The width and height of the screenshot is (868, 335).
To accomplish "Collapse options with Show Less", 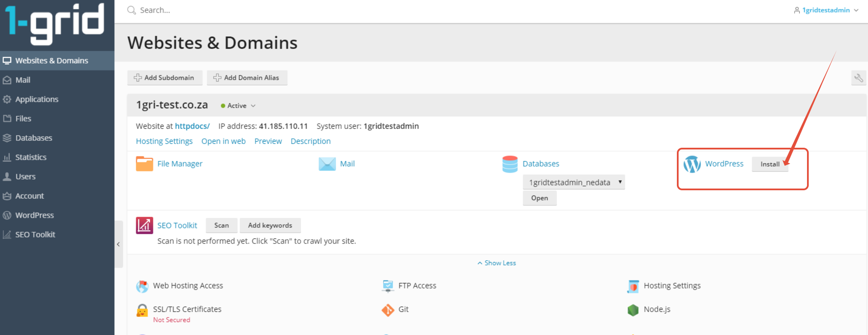I will pos(496,263).
